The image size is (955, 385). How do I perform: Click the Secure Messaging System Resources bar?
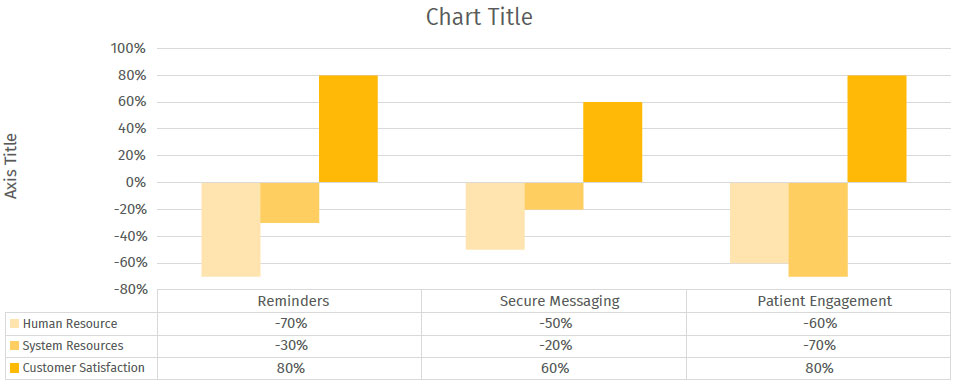(x=554, y=196)
